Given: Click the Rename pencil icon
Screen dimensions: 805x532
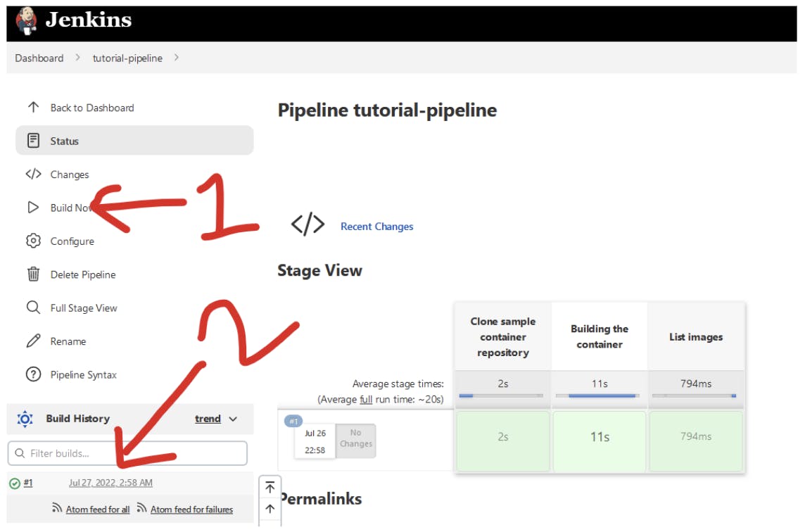Looking at the screenshot, I should (x=33, y=341).
